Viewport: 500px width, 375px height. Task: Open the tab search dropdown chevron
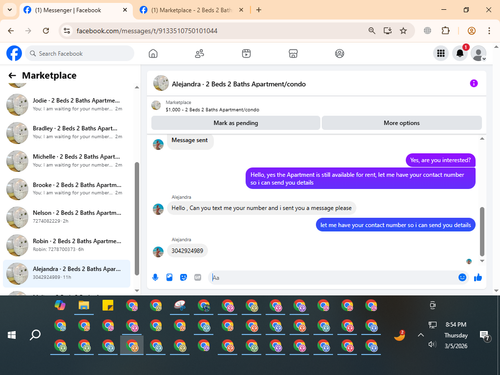pos(10,10)
